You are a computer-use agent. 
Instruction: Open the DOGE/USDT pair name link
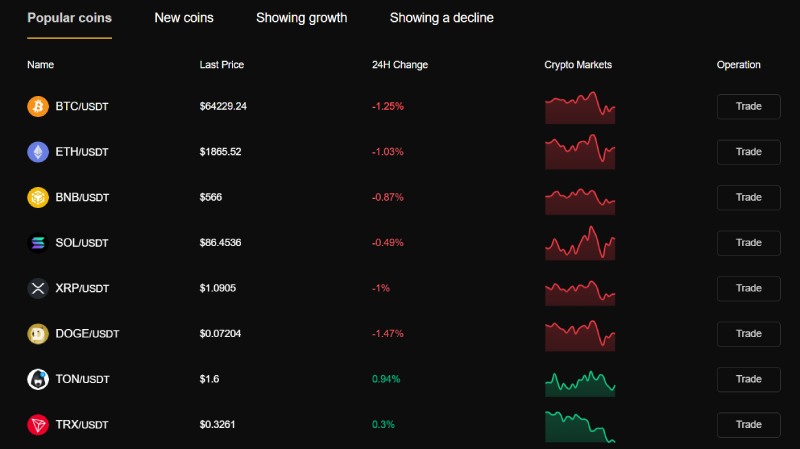87,334
